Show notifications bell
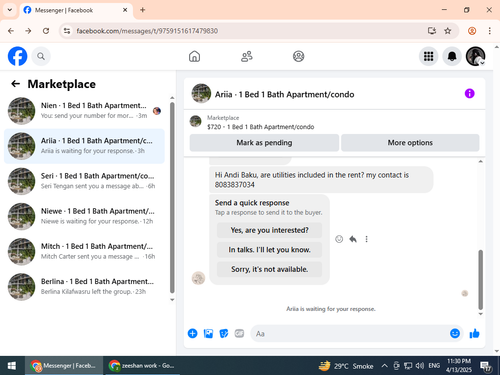Viewport: 500px width, 375px height. click(452, 56)
